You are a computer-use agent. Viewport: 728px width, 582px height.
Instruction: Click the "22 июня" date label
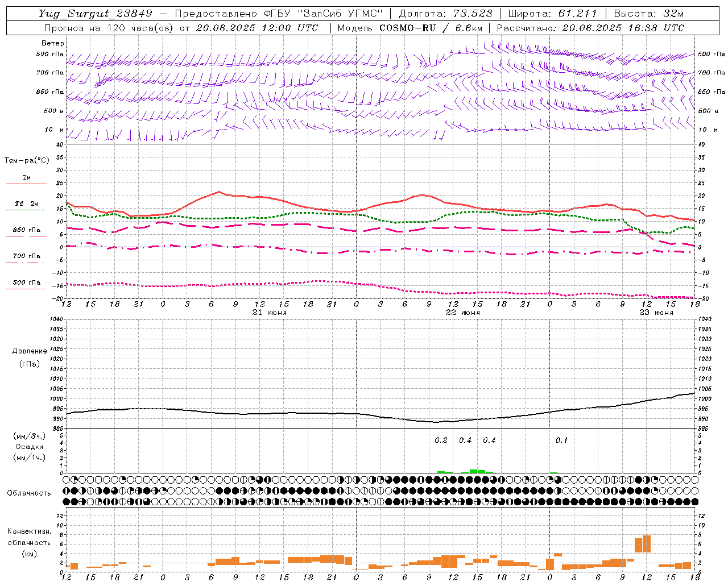coord(463,313)
